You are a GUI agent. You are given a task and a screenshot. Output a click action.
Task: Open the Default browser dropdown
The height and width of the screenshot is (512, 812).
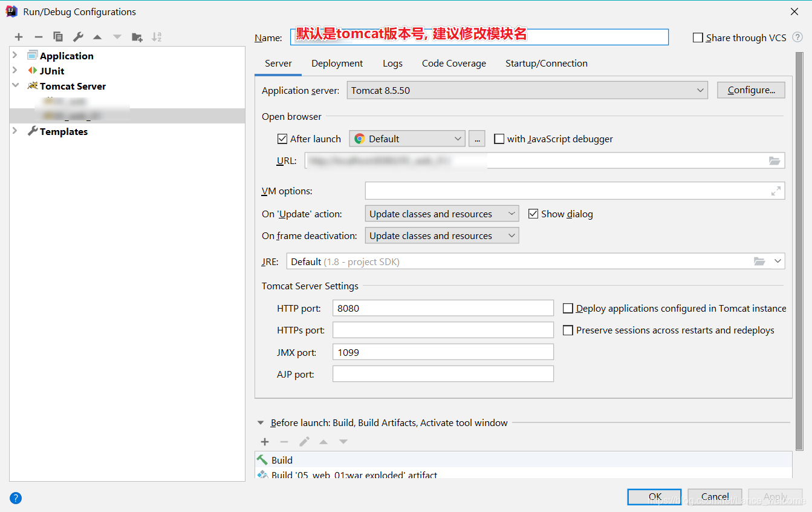tap(407, 139)
